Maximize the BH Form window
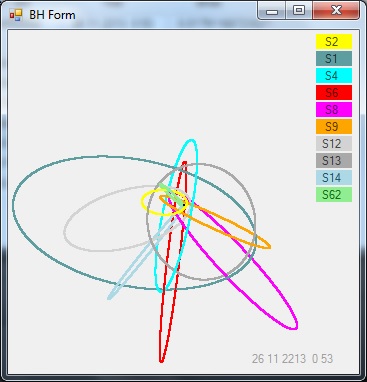The width and height of the screenshot is (367, 382). 299,11
